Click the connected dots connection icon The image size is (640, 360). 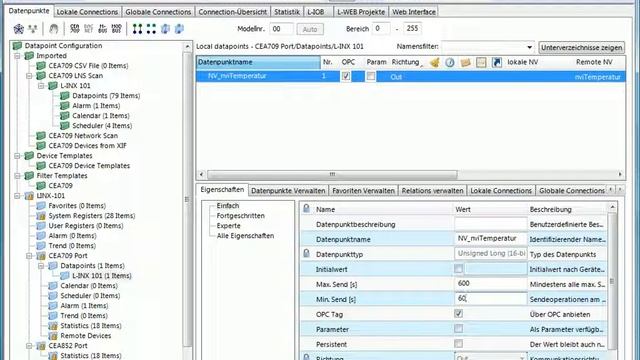tap(138, 29)
